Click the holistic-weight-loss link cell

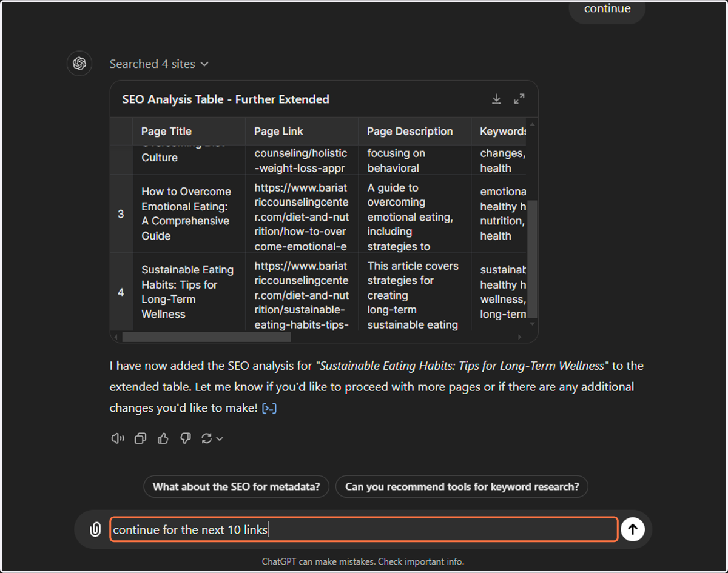(302, 160)
